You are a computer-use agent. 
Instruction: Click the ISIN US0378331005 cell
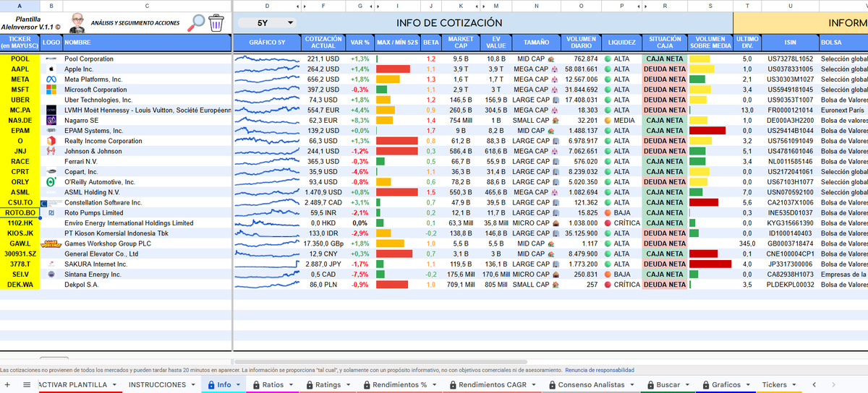point(790,69)
